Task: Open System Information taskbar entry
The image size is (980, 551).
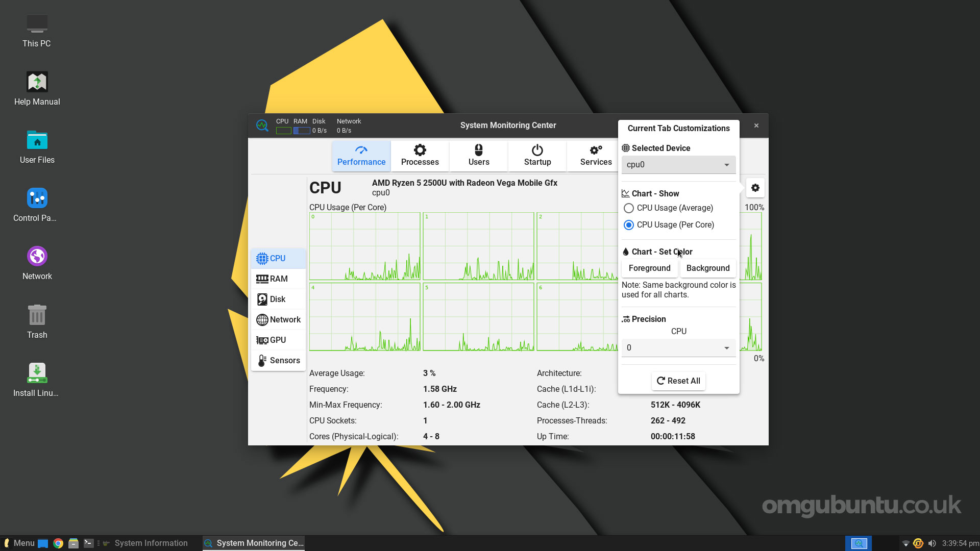Action: (x=145, y=543)
